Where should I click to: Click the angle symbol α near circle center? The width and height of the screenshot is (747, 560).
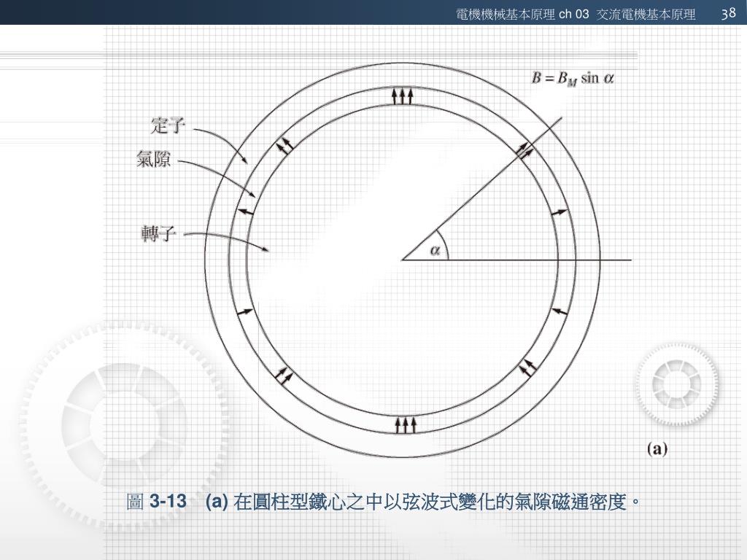pyautogui.click(x=435, y=249)
